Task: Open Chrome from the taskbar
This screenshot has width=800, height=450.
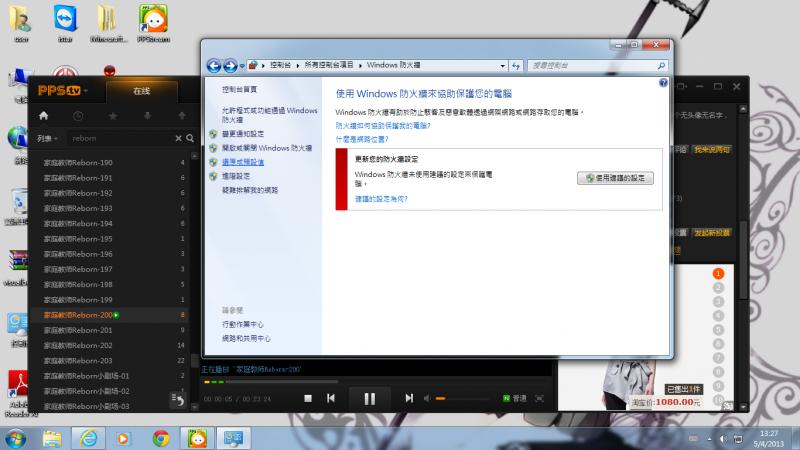Action: (x=161, y=438)
